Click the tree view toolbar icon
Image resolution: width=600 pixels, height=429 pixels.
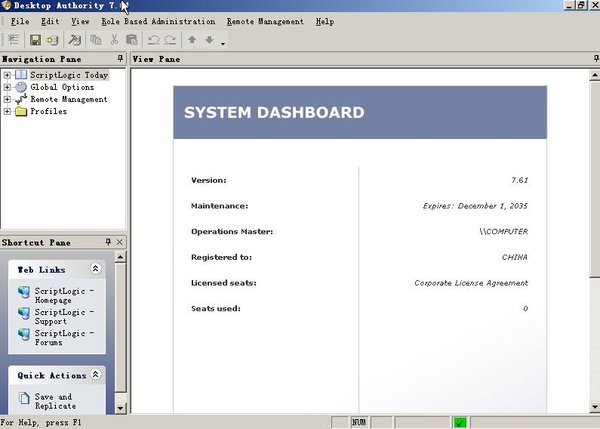(13, 40)
